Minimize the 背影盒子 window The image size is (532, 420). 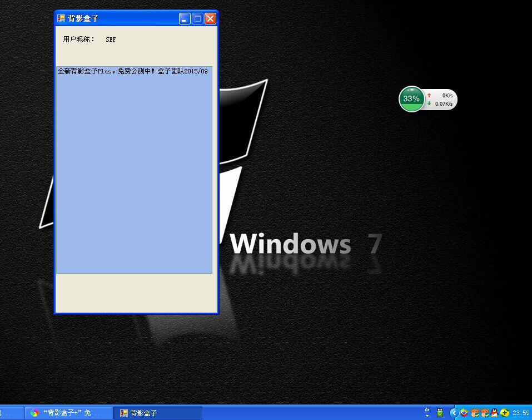click(x=185, y=19)
